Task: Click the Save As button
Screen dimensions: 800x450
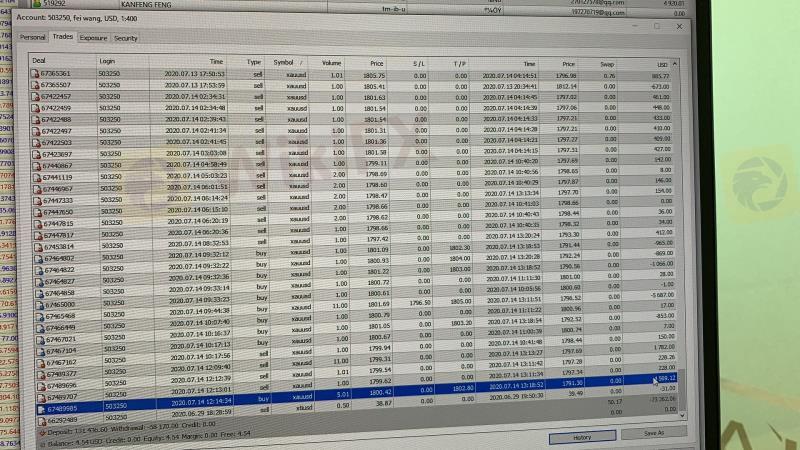Action: [x=654, y=433]
